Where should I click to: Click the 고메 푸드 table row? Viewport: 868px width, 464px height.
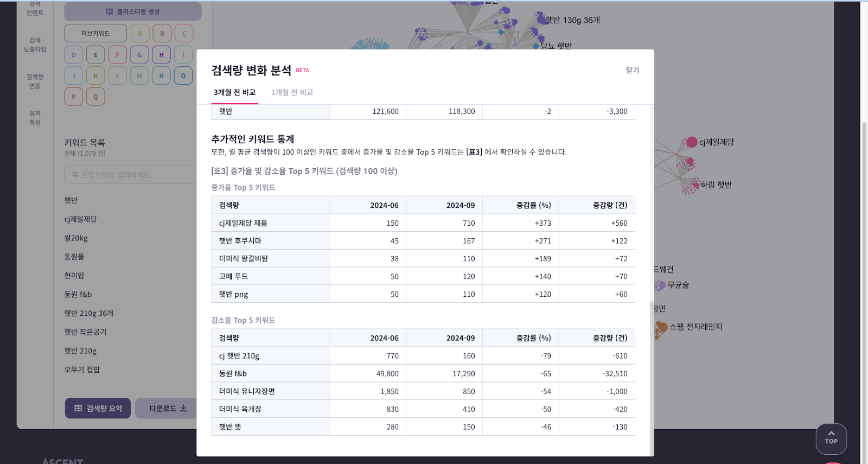pos(423,276)
